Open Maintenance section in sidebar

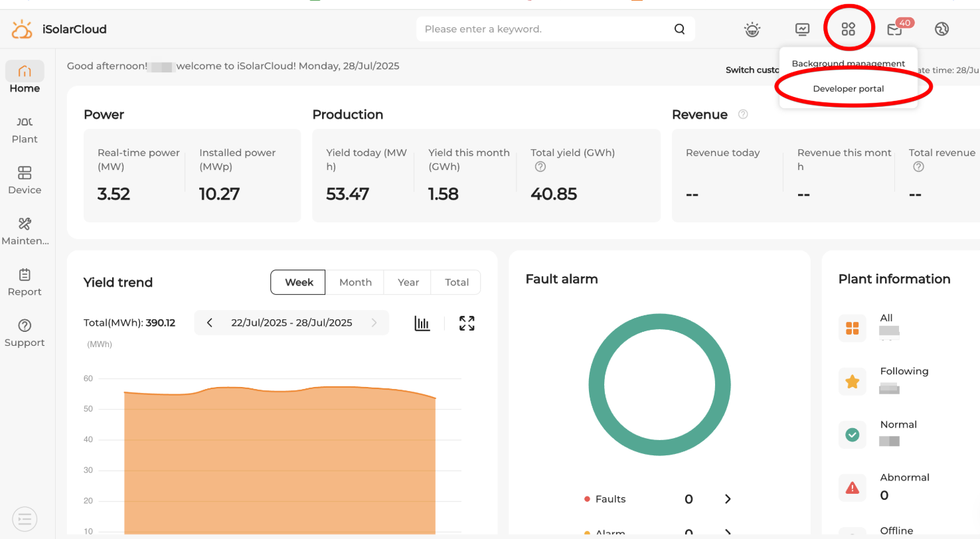tap(25, 231)
